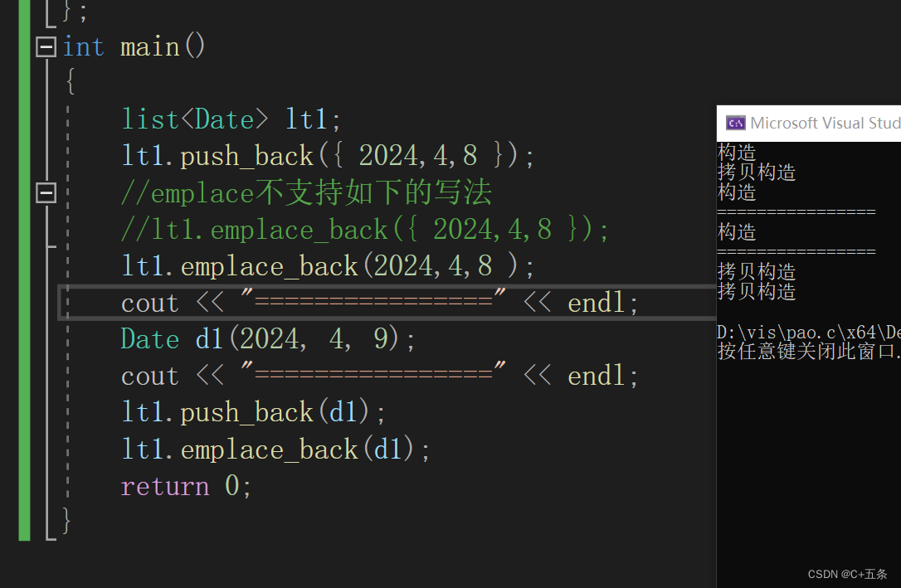Click the CSDN @C+五条 watermark link
The width and height of the screenshot is (901, 588).
(x=846, y=573)
